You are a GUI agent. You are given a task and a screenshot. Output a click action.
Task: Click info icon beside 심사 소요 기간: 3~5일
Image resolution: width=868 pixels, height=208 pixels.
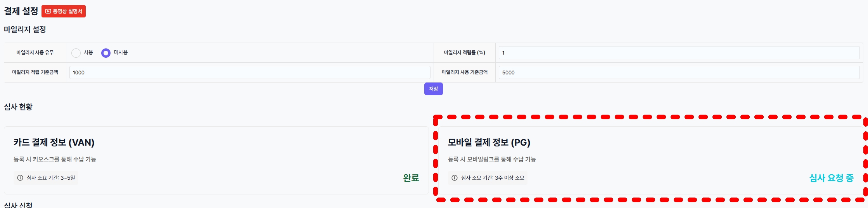pyautogui.click(x=20, y=178)
